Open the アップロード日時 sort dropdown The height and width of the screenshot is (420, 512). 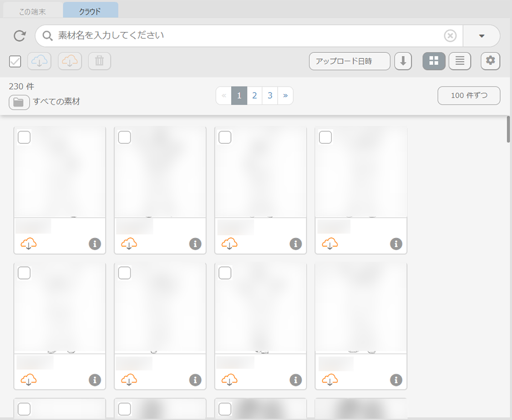pyautogui.click(x=350, y=61)
